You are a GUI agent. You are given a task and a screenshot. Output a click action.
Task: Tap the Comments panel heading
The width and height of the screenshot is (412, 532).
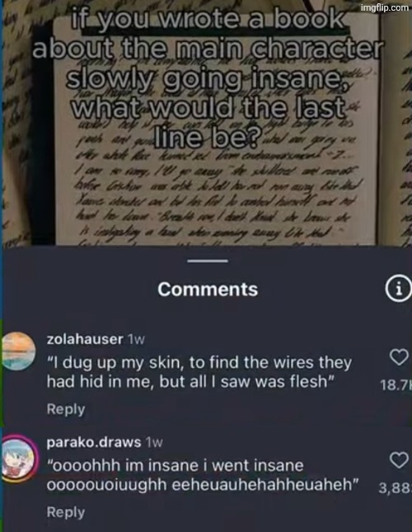(x=208, y=289)
